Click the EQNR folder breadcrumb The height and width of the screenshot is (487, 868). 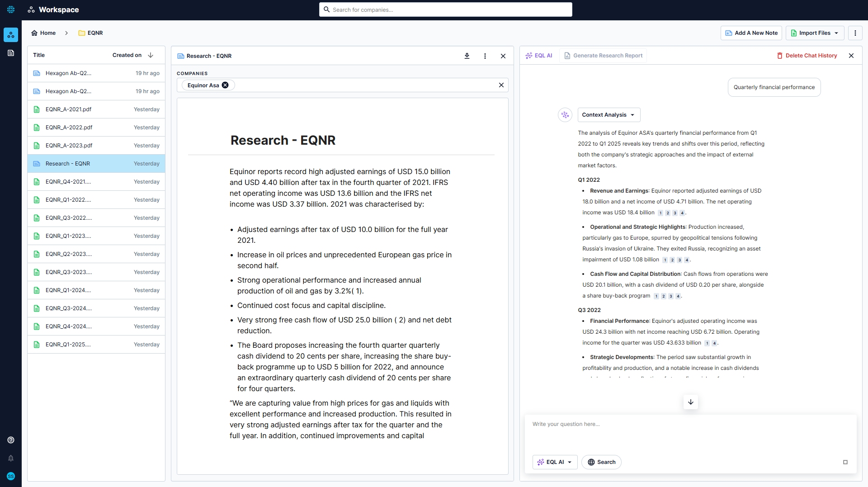(90, 33)
